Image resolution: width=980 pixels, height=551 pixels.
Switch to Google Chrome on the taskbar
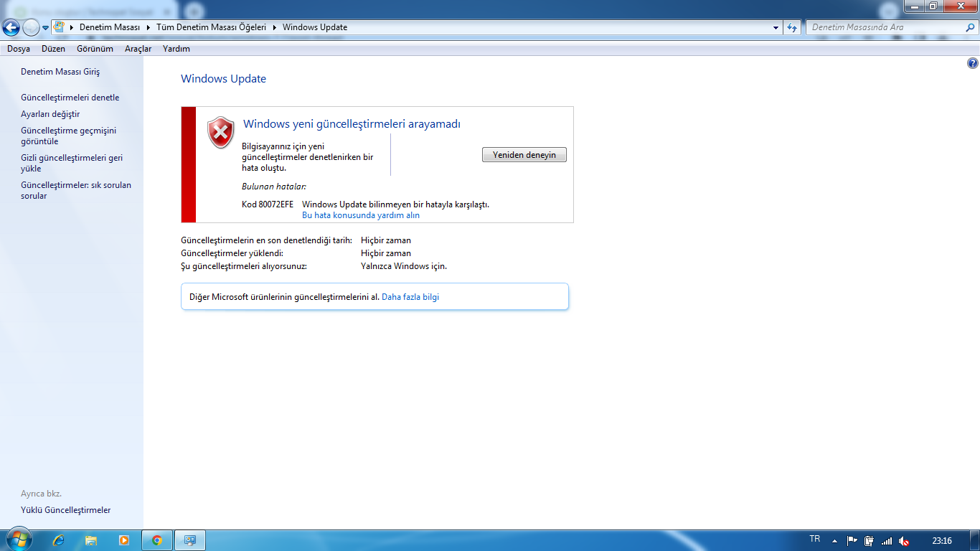(157, 540)
